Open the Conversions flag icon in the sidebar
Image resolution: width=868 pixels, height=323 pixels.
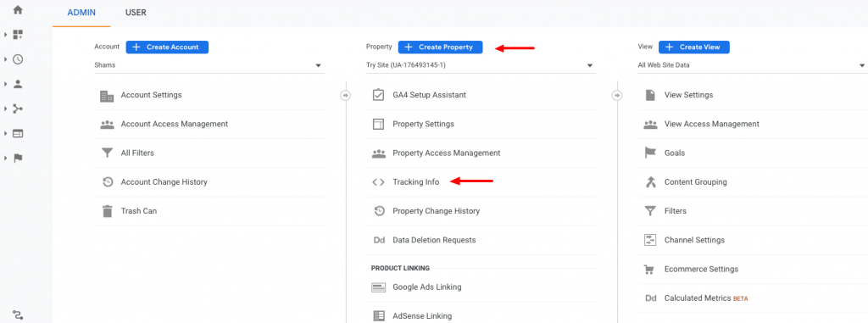[x=18, y=159]
